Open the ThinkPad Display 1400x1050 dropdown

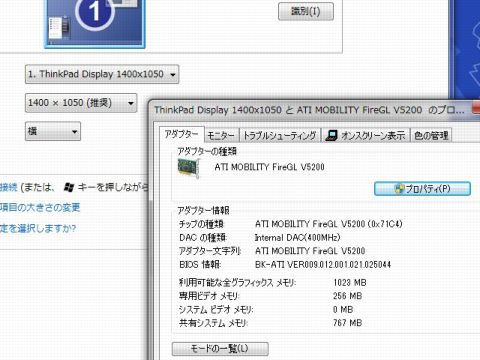[102, 74]
